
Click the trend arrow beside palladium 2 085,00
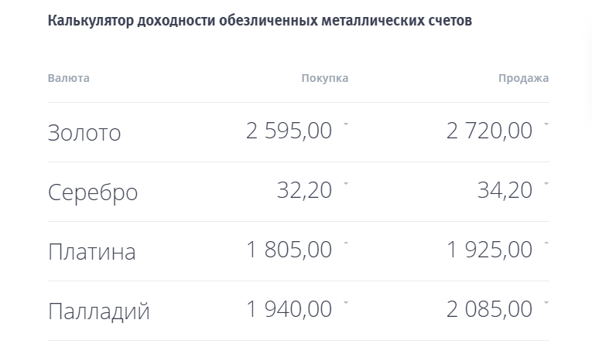(546, 302)
